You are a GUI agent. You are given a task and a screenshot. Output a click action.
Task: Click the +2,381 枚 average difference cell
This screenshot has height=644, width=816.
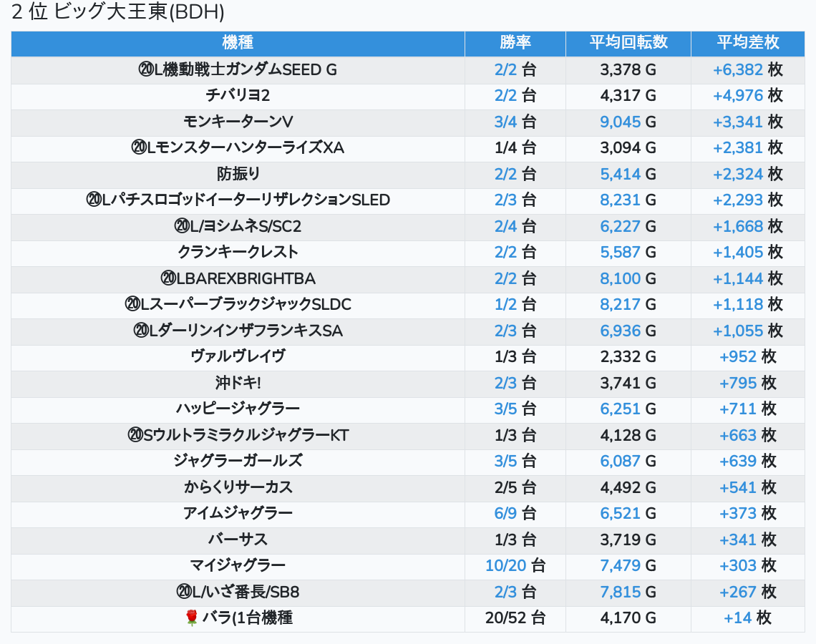pyautogui.click(x=748, y=147)
